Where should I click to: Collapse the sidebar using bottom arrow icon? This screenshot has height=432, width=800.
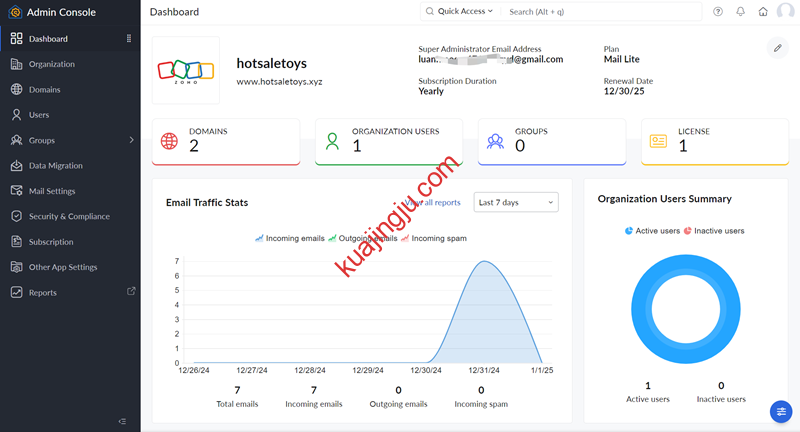point(122,421)
